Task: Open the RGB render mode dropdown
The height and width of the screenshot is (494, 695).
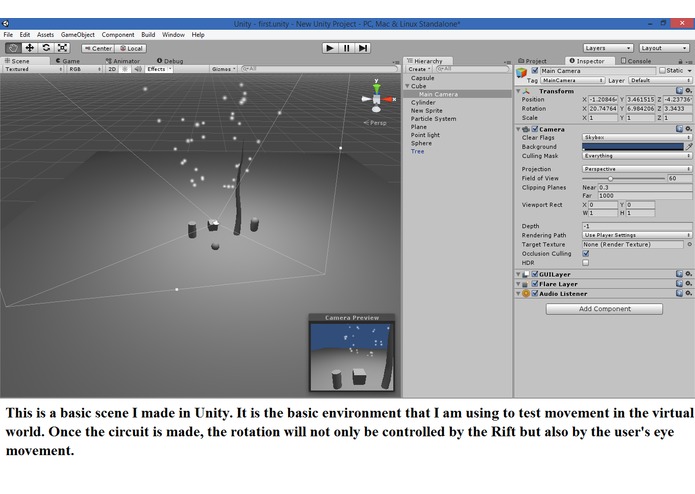Action: click(85, 69)
